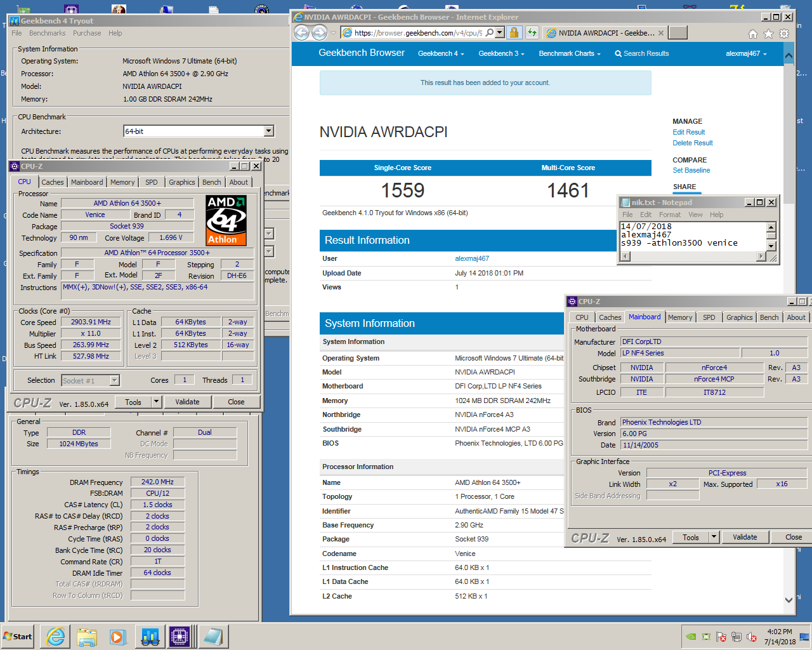Click the browser scrollbar down arrow
Image resolution: width=812 pixels, height=650 pixels.
pyautogui.click(x=789, y=600)
